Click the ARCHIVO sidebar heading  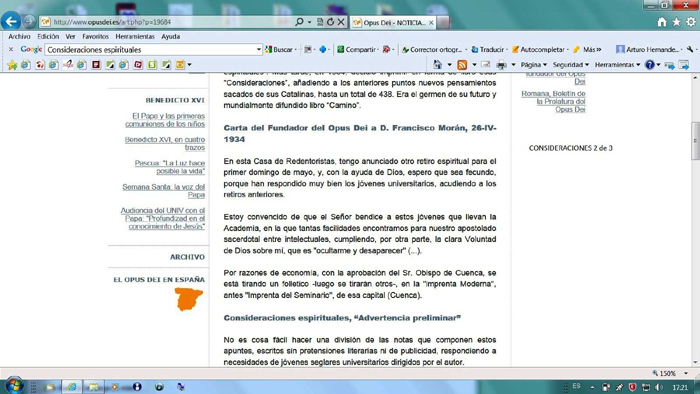coord(187,257)
